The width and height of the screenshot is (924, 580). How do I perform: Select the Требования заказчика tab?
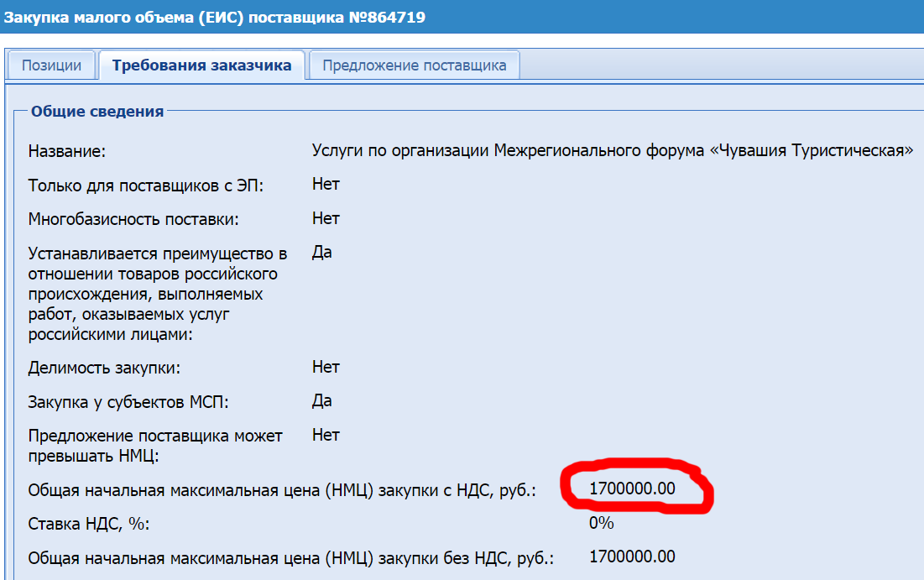(201, 65)
